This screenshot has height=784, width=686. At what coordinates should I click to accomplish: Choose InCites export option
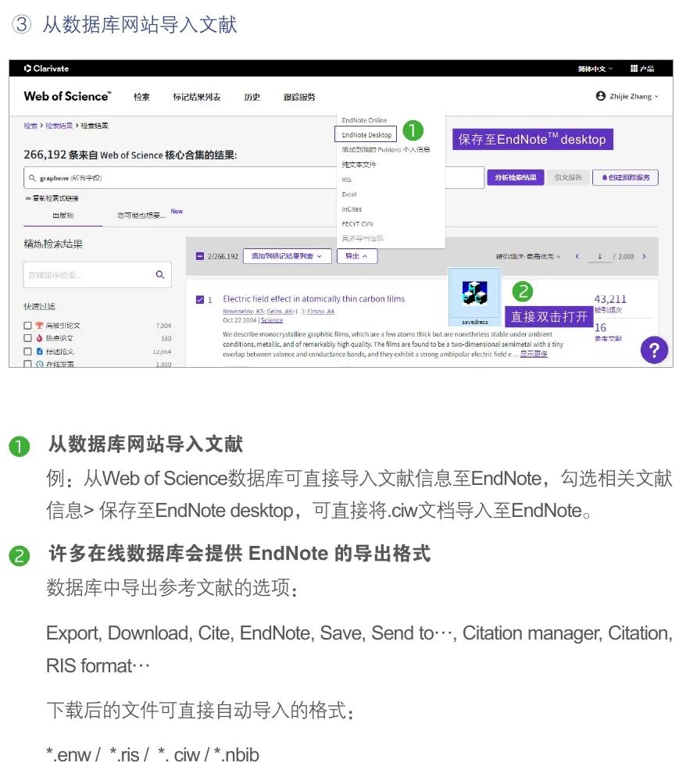click(x=352, y=209)
